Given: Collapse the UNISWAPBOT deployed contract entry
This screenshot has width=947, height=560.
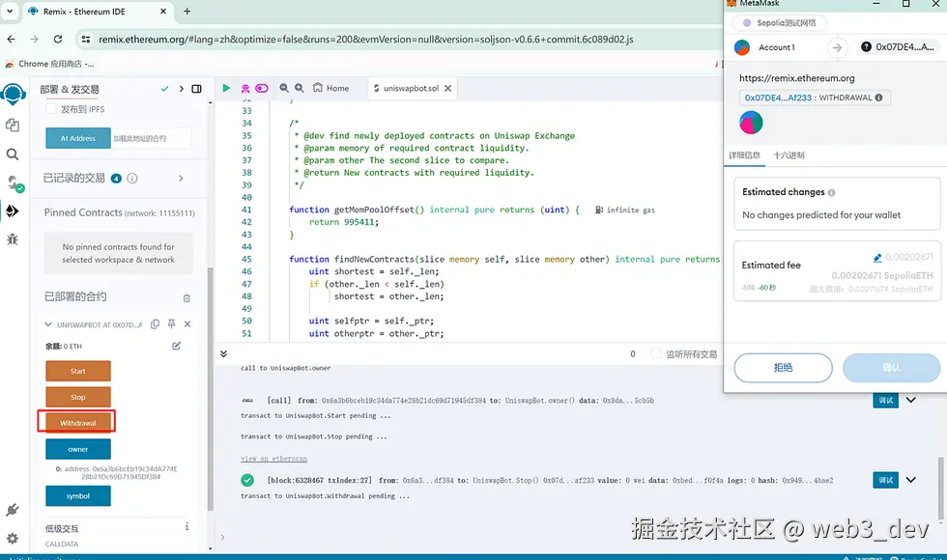Looking at the screenshot, I should point(47,324).
